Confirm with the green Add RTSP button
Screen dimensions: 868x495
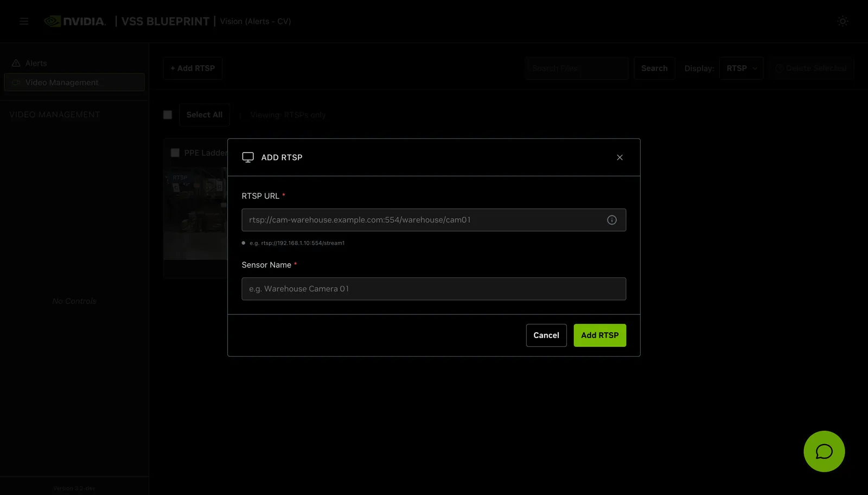click(x=600, y=335)
